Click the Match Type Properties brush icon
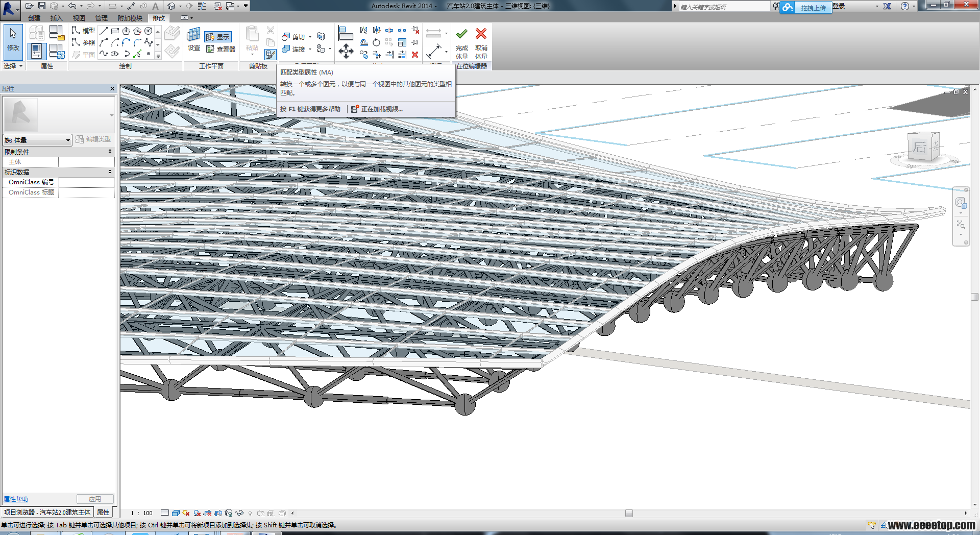 271,54
